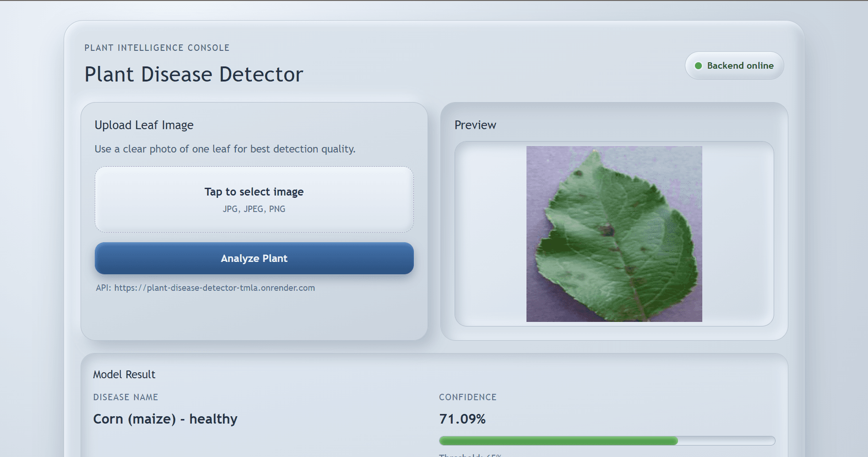This screenshot has width=868, height=457.
Task: Click the clear photo instruction text
Action: (224, 149)
